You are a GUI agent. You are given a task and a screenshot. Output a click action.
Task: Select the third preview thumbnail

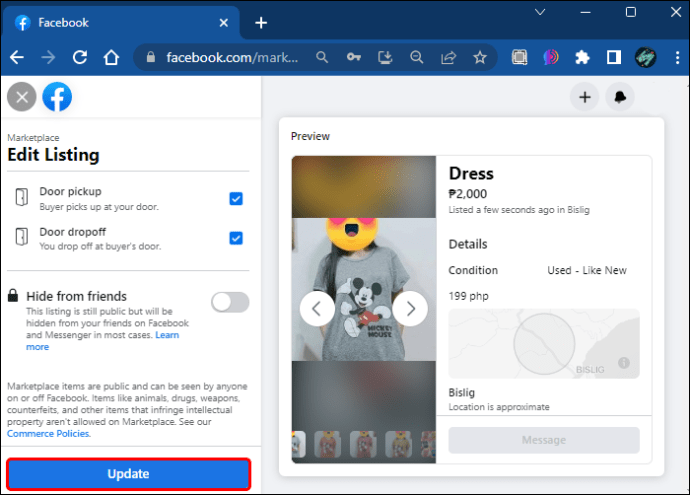pyautogui.click(x=363, y=444)
